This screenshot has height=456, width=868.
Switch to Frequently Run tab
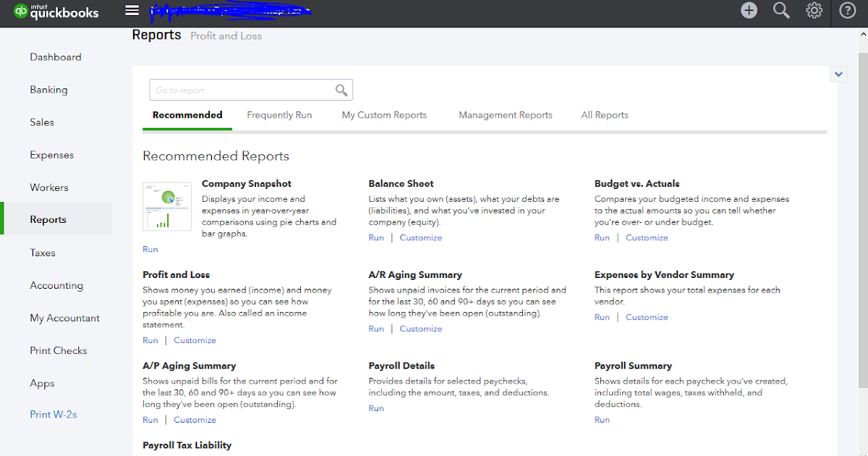point(279,115)
